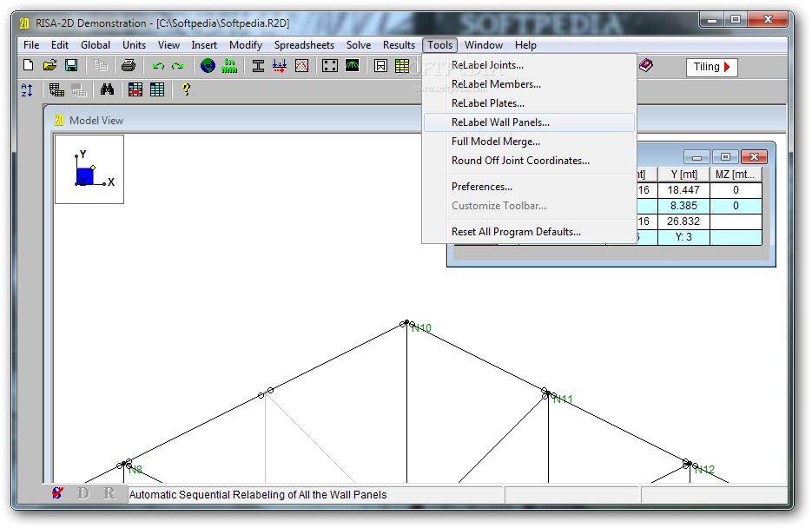This screenshot has width=812, height=528.
Task: Open the Solve menu
Action: (359, 45)
